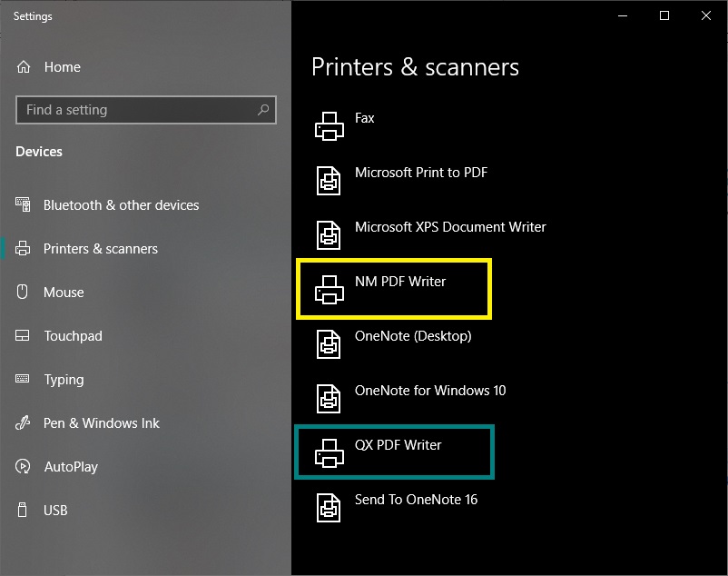The height and width of the screenshot is (576, 728).
Task: Minimize the Settings window
Action: [623, 15]
